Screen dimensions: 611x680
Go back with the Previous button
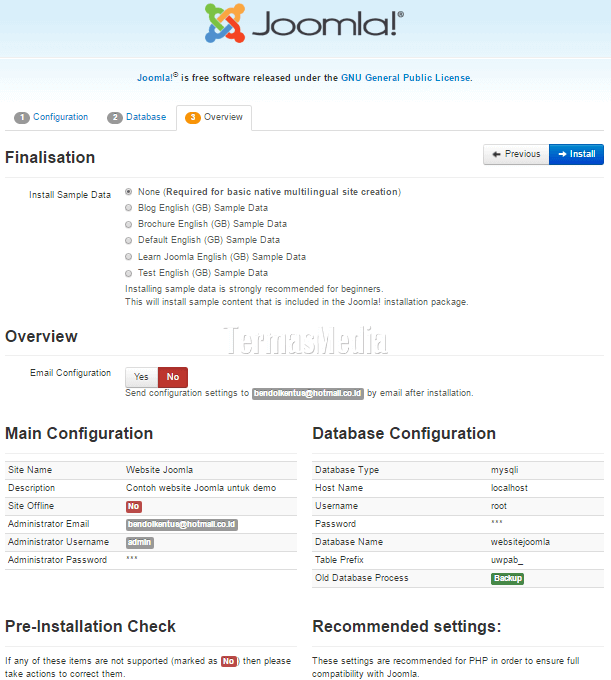point(516,154)
